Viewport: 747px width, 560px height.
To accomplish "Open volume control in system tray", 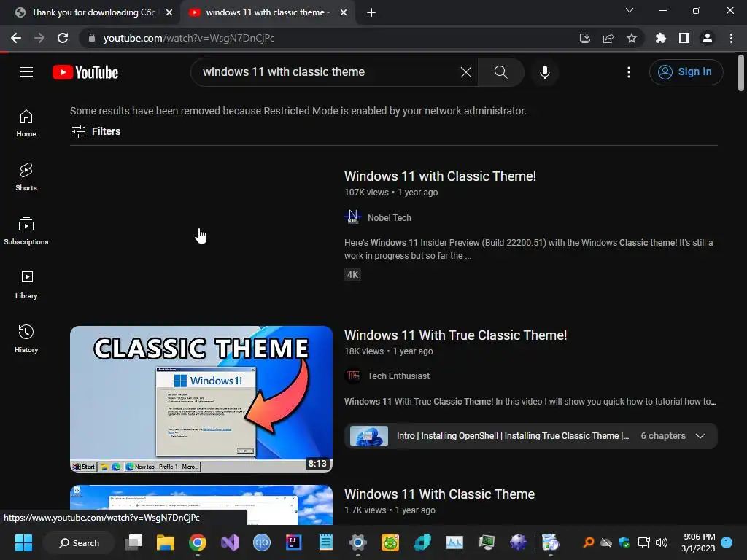I will click(662, 542).
